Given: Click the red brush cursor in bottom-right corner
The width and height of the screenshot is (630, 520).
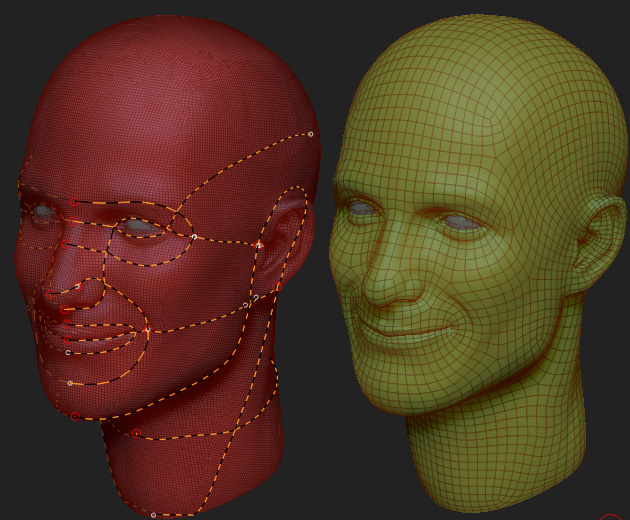Looking at the screenshot, I should pyautogui.click(x=610, y=517).
